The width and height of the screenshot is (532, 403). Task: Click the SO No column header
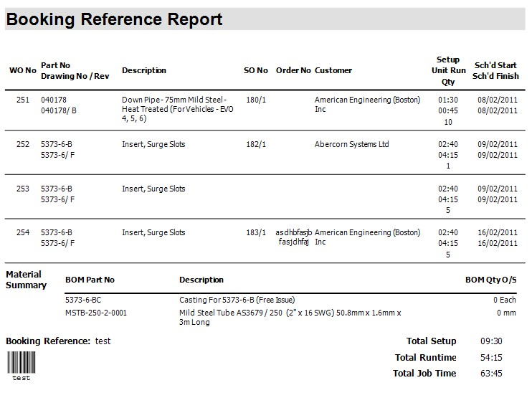point(256,71)
